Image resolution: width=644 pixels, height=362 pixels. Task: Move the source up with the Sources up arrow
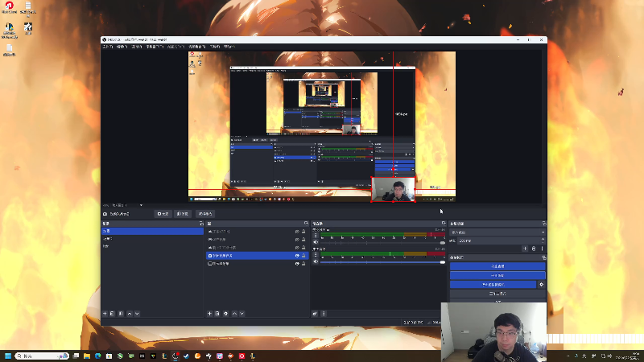[x=234, y=314]
